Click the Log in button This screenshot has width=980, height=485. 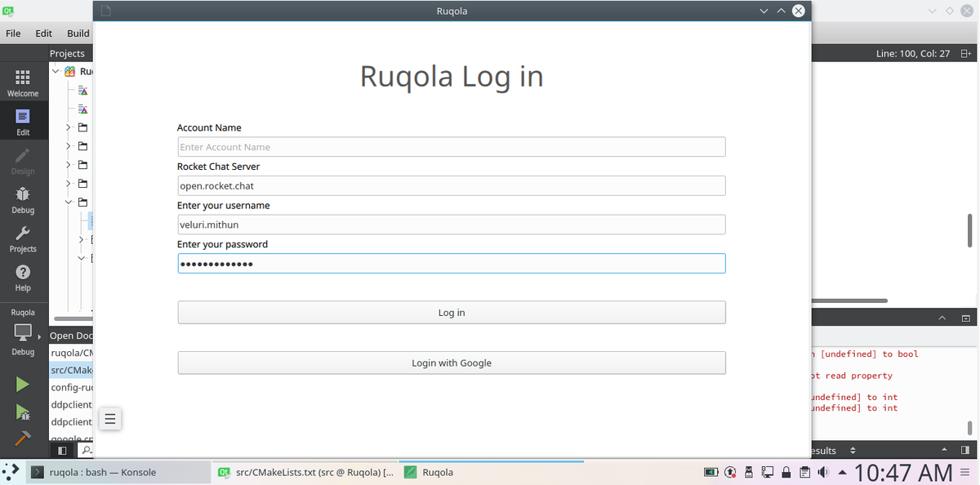[x=451, y=313]
